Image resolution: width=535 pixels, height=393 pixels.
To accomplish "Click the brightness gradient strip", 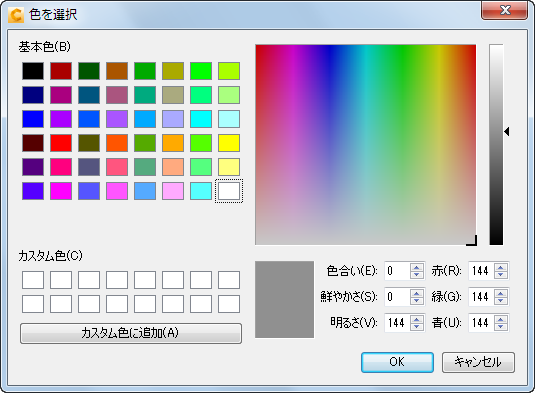I will 496,144.
